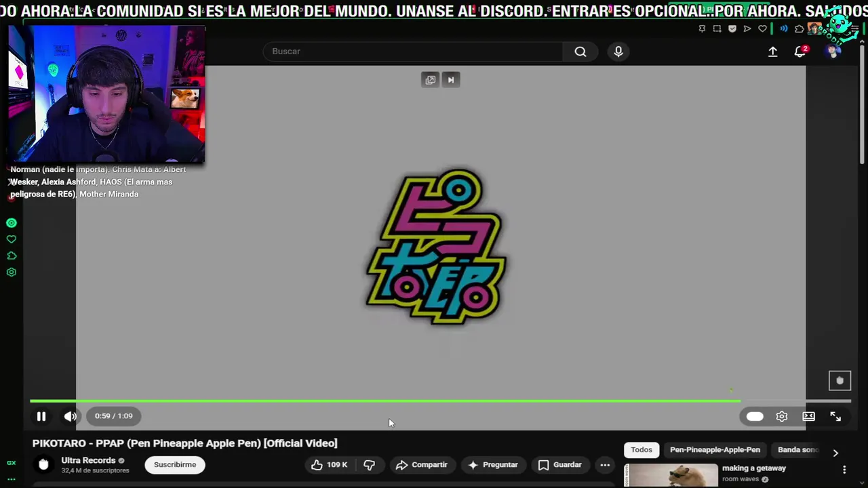
Task: Add page to bookmarks heart icon
Action: tap(763, 28)
